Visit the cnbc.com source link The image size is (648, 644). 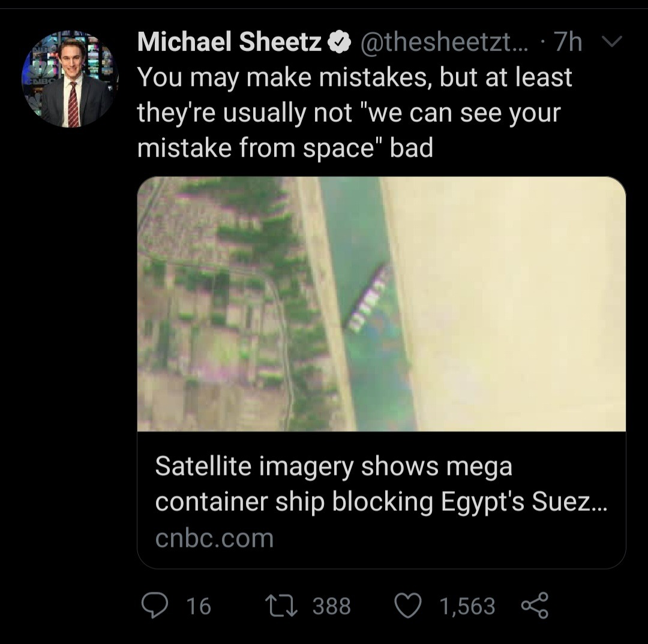(x=214, y=538)
